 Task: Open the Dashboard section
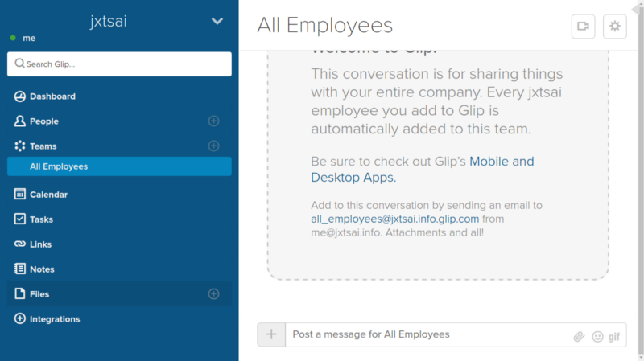click(52, 96)
